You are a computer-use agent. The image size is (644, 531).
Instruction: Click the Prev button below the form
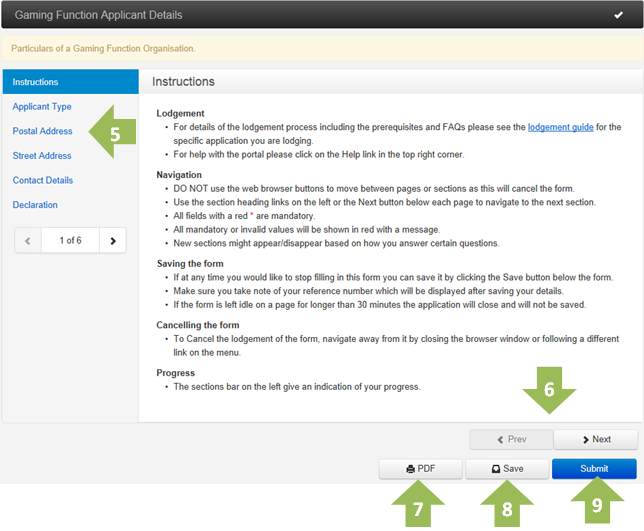(x=511, y=439)
